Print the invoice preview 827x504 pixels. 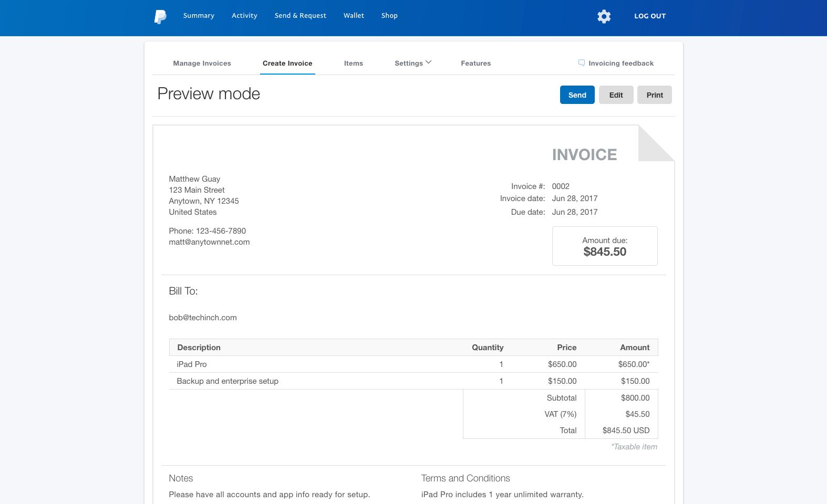(x=654, y=95)
